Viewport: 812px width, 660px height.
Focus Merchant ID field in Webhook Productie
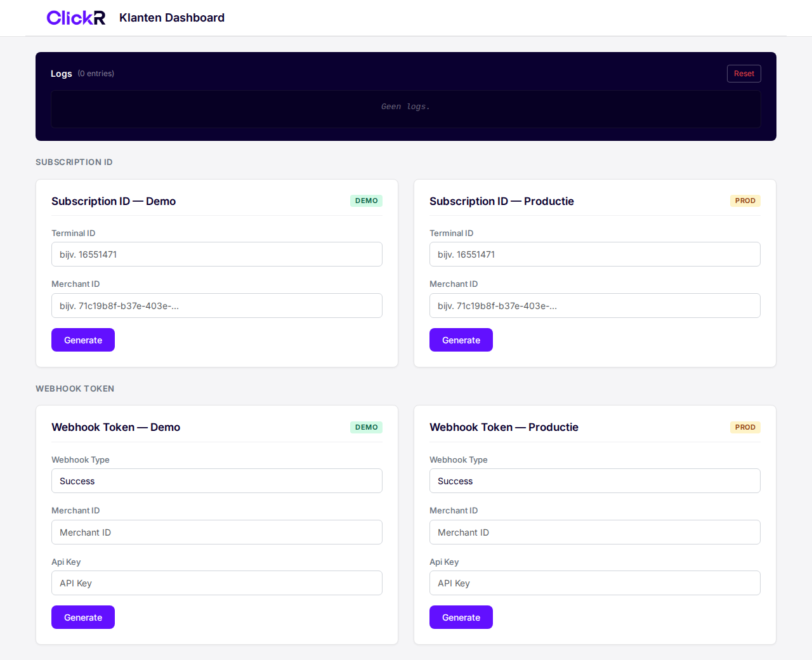click(594, 532)
